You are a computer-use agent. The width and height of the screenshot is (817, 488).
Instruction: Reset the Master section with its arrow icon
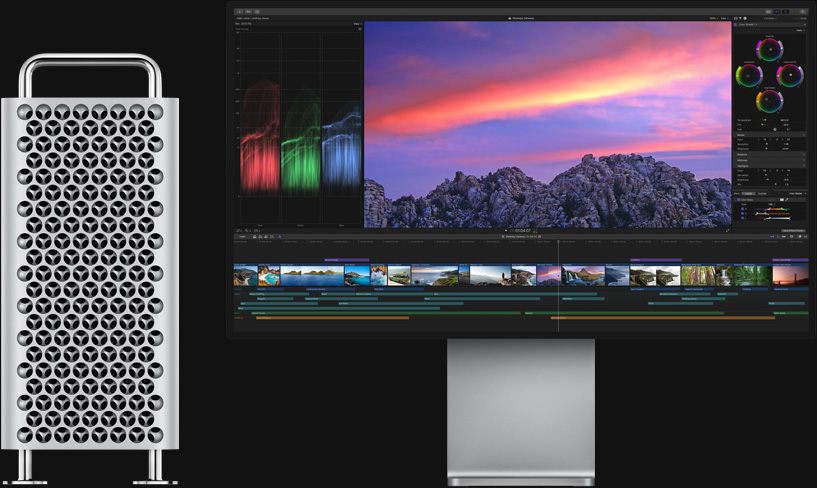(x=804, y=135)
